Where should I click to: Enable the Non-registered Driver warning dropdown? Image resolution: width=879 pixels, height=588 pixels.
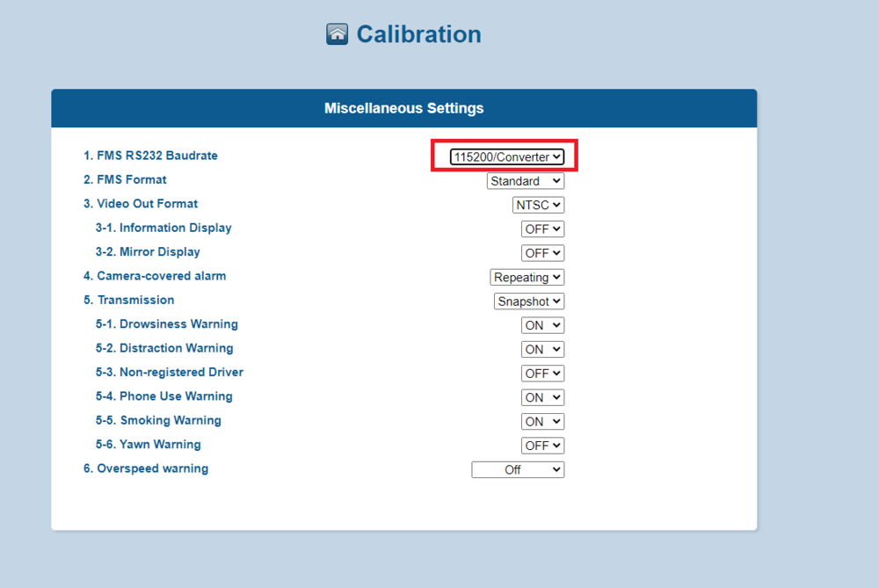(x=542, y=373)
